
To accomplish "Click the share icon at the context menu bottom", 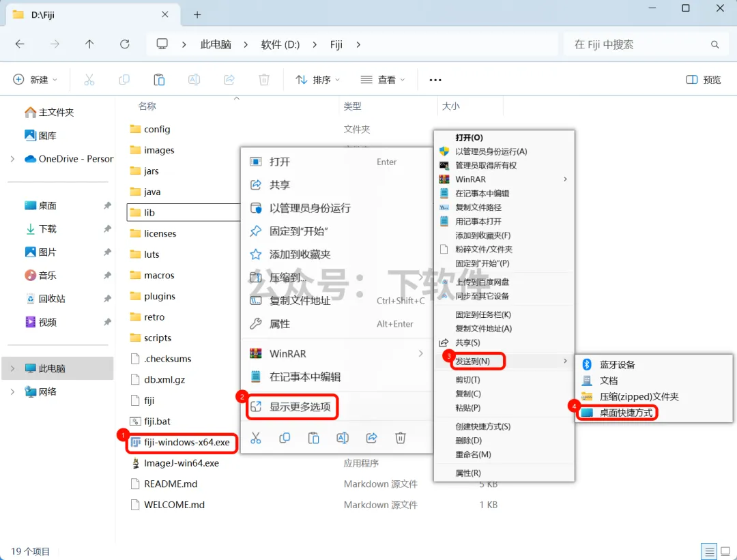I will coord(371,438).
